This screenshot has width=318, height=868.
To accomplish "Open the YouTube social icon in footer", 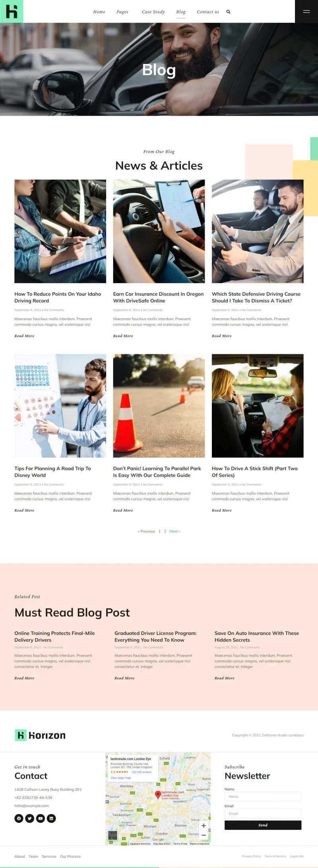I will click(x=41, y=818).
